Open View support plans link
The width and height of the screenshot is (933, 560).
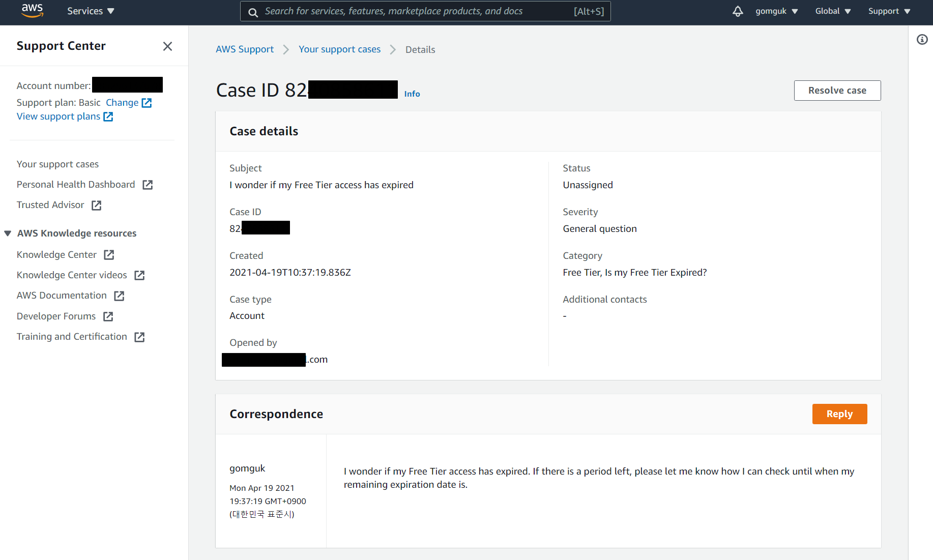coord(59,116)
